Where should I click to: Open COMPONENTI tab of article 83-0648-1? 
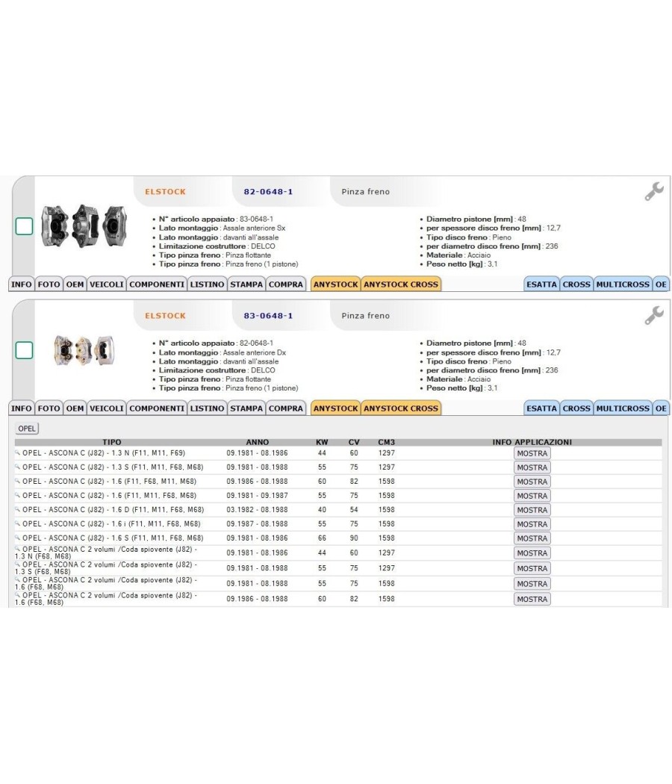coord(157,408)
